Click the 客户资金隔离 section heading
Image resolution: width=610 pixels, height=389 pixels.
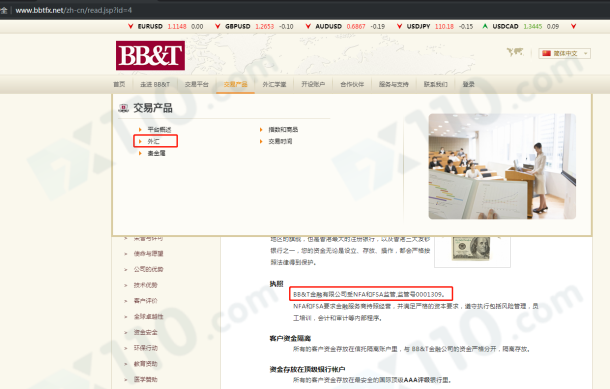(290, 338)
